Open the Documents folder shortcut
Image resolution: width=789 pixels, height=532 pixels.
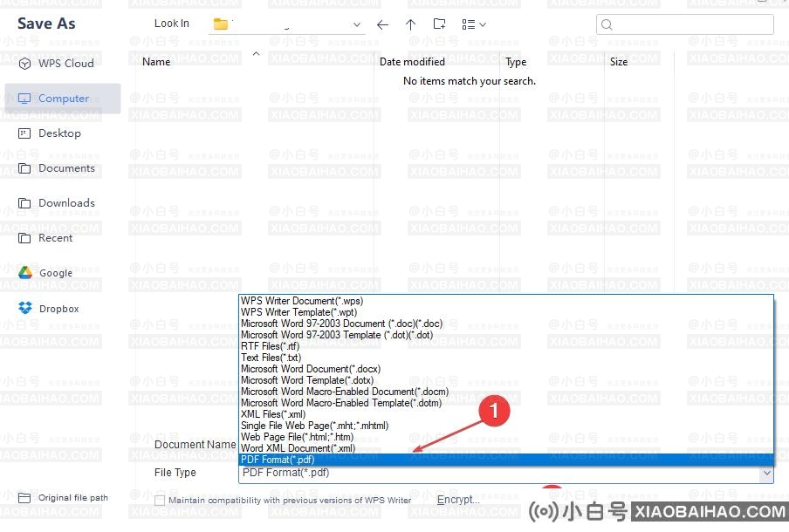pyautogui.click(x=57, y=168)
